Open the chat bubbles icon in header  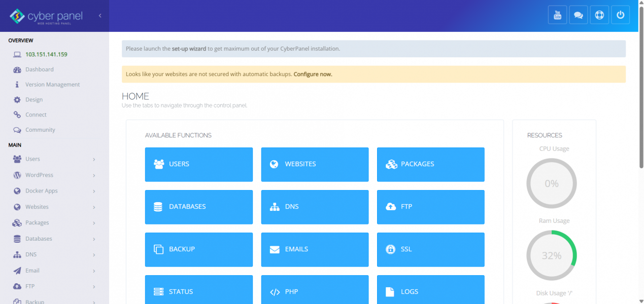579,15
